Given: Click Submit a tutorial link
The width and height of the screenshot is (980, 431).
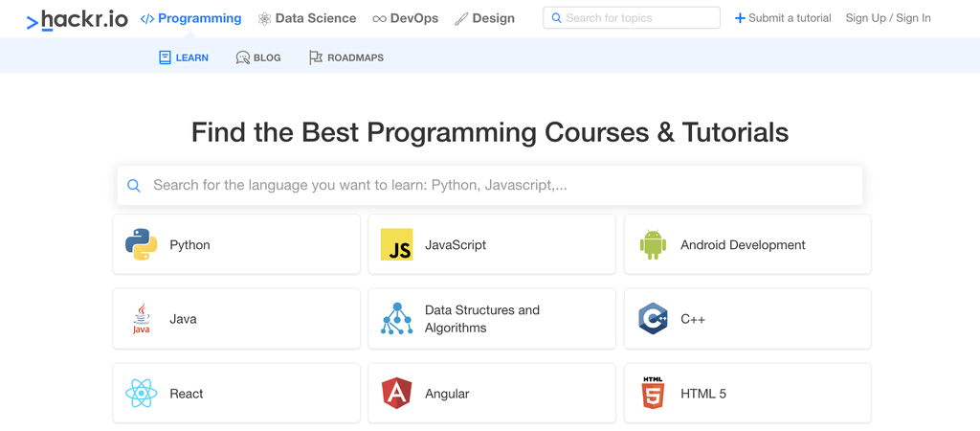Looking at the screenshot, I should click(x=783, y=18).
